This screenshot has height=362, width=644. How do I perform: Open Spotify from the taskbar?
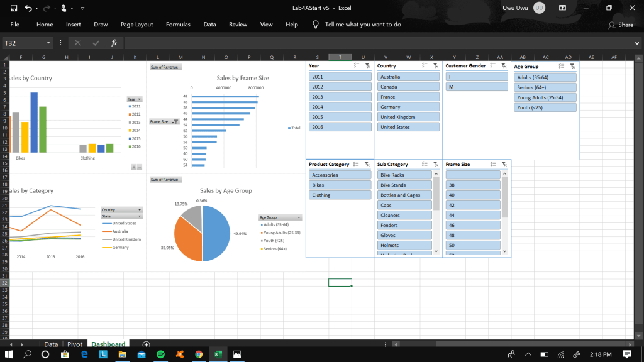160,354
